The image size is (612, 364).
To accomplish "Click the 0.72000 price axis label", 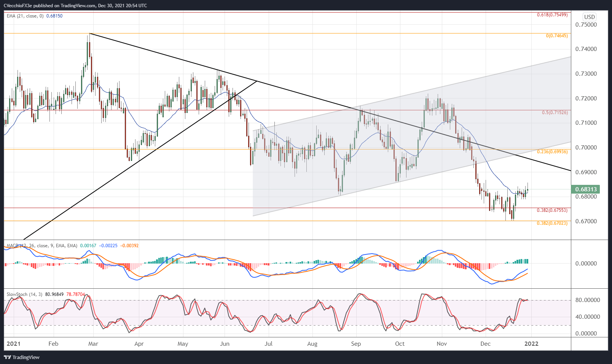I will click(586, 99).
